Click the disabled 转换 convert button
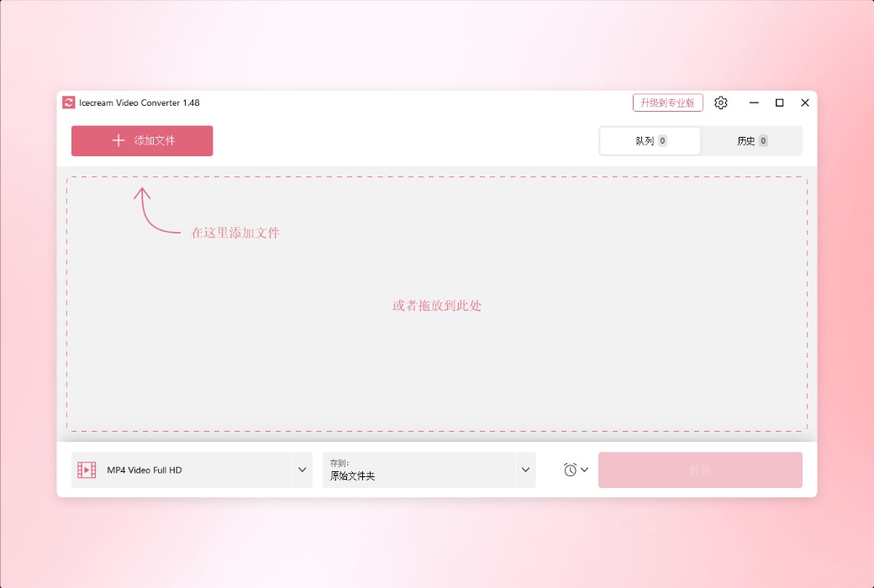Screen dimensions: 874x588 (x=700, y=470)
